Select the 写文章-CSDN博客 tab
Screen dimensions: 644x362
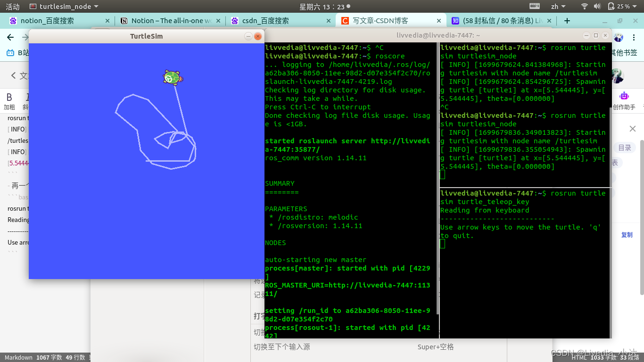click(x=390, y=21)
